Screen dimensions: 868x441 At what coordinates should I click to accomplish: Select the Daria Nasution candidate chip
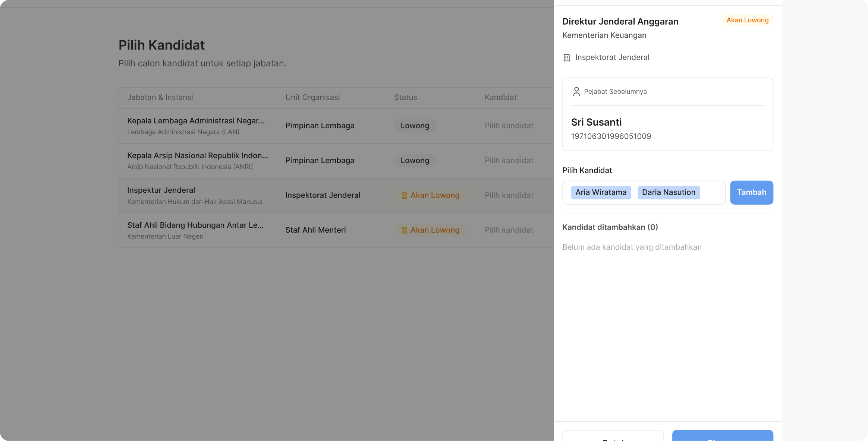(669, 192)
